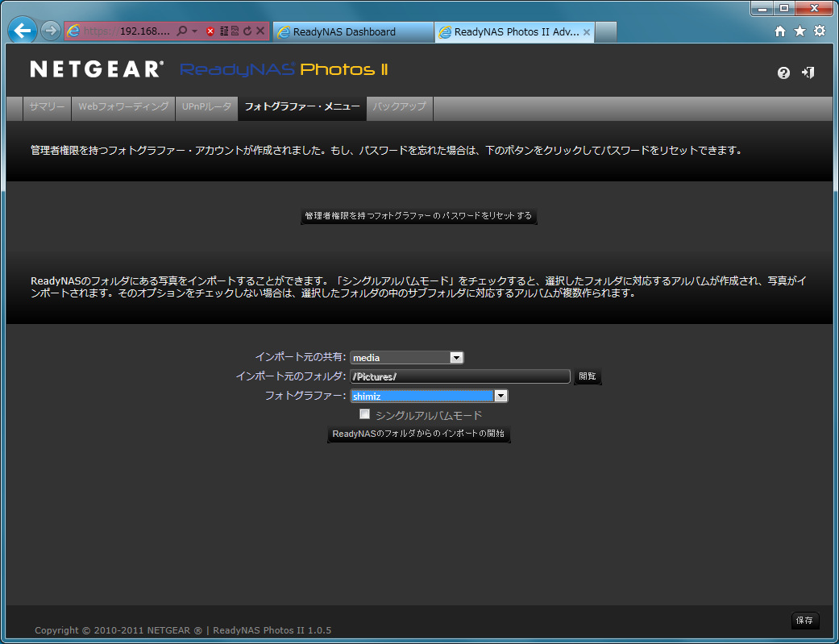The image size is (839, 644).
Task: Click the 閲覧 browse button
Action: (588, 376)
